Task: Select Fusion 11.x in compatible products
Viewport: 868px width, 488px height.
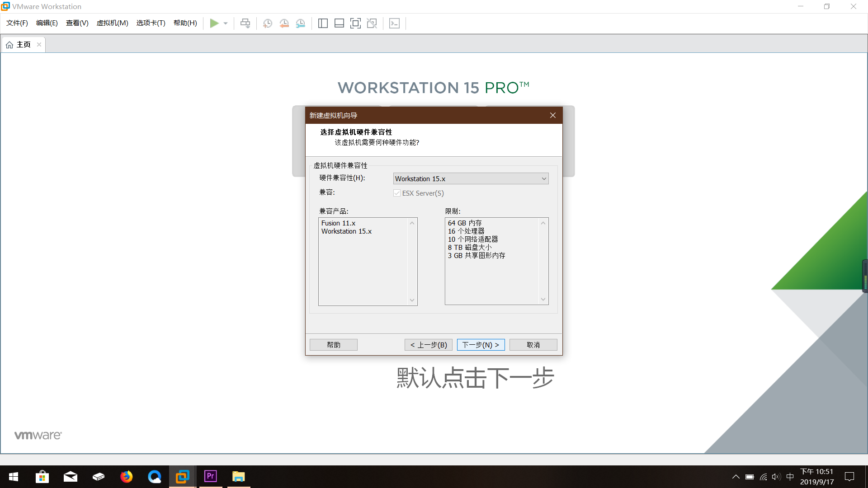Action: click(338, 223)
